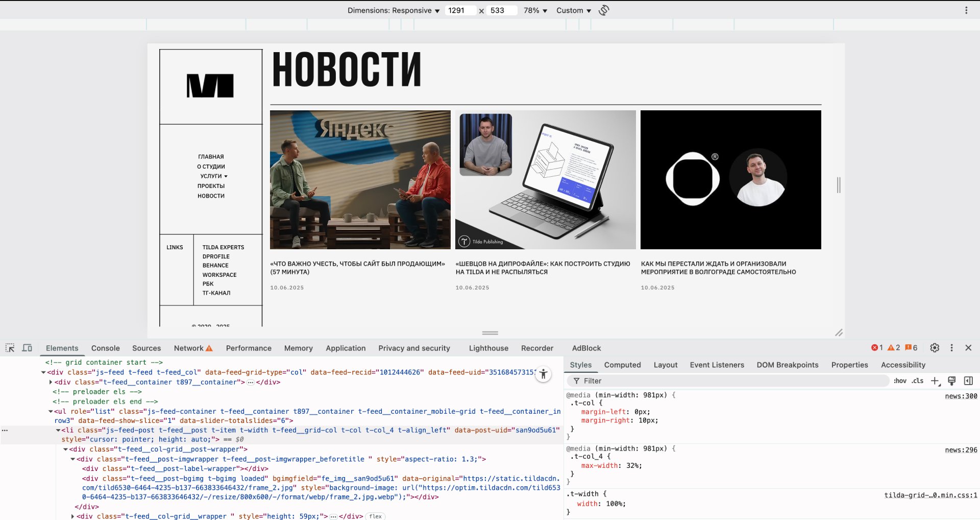980x520 pixels.
Task: Open the Computed styles tab
Action: pos(622,365)
